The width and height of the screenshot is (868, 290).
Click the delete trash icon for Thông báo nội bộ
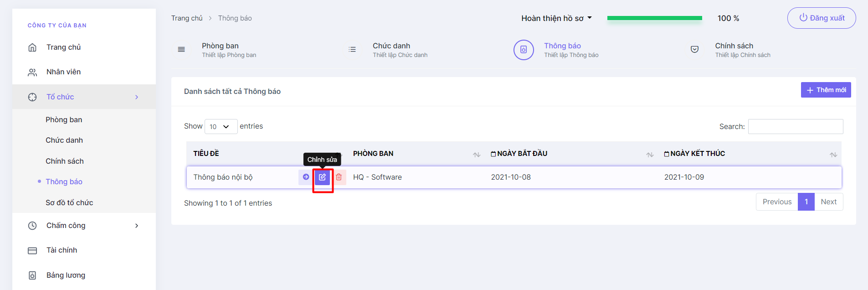point(339,177)
